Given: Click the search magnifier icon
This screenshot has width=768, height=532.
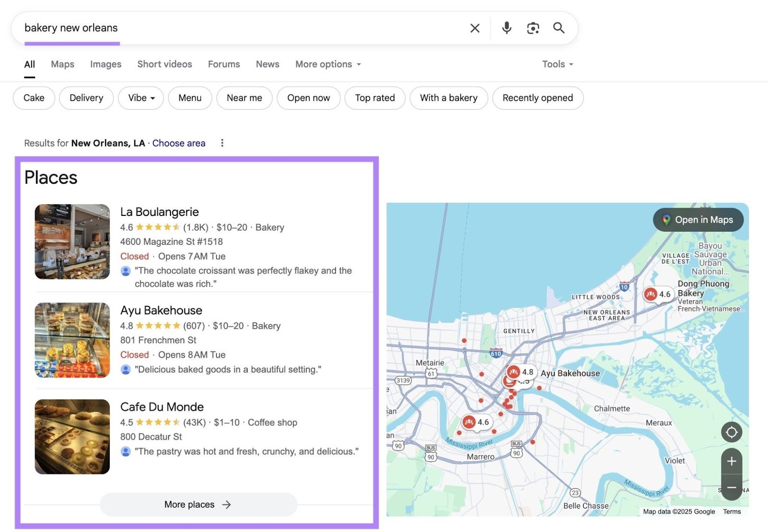Looking at the screenshot, I should [558, 28].
